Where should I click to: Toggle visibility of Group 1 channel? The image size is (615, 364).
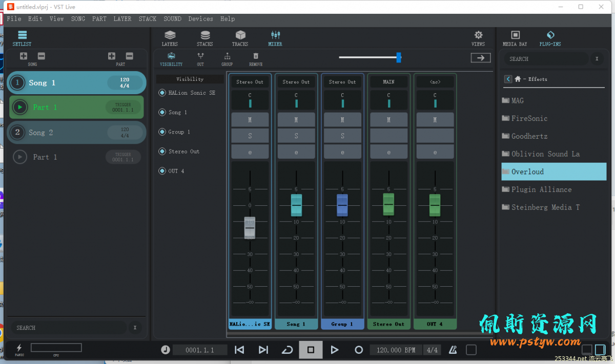pos(162,132)
